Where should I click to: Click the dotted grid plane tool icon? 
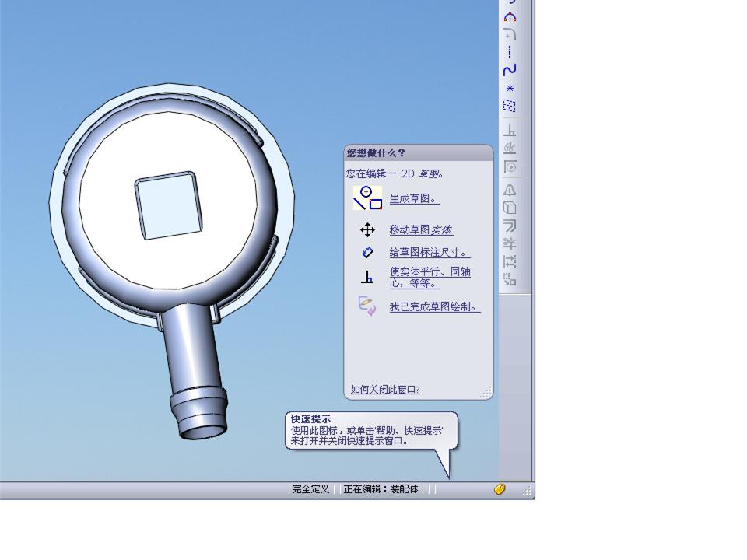point(510,106)
